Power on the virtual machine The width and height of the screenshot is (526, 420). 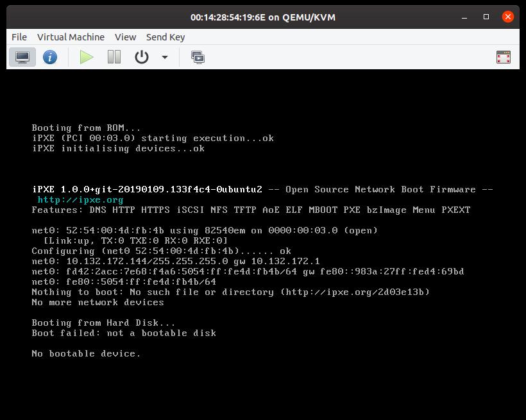pyautogui.click(x=86, y=57)
